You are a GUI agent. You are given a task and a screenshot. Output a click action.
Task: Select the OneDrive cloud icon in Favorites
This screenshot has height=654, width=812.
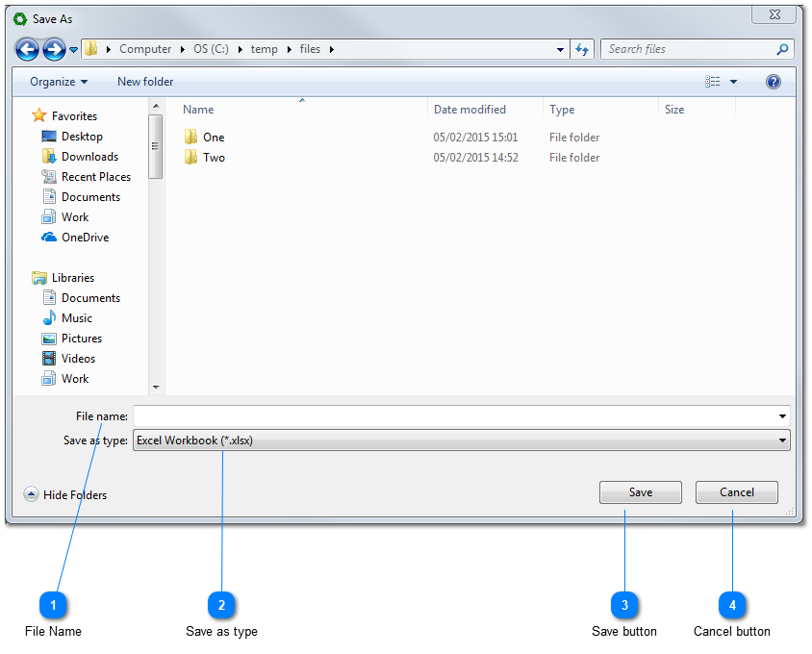point(49,238)
